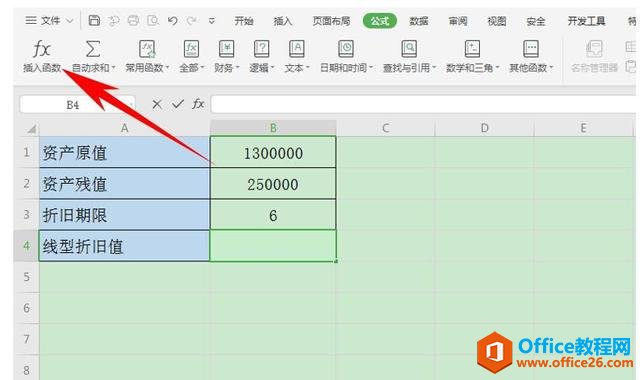Click the Select All corner triangle
Screen dimensions: 640x380
(31, 129)
